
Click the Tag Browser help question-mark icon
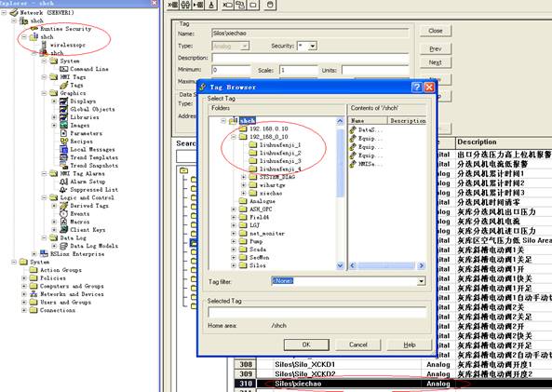point(416,87)
